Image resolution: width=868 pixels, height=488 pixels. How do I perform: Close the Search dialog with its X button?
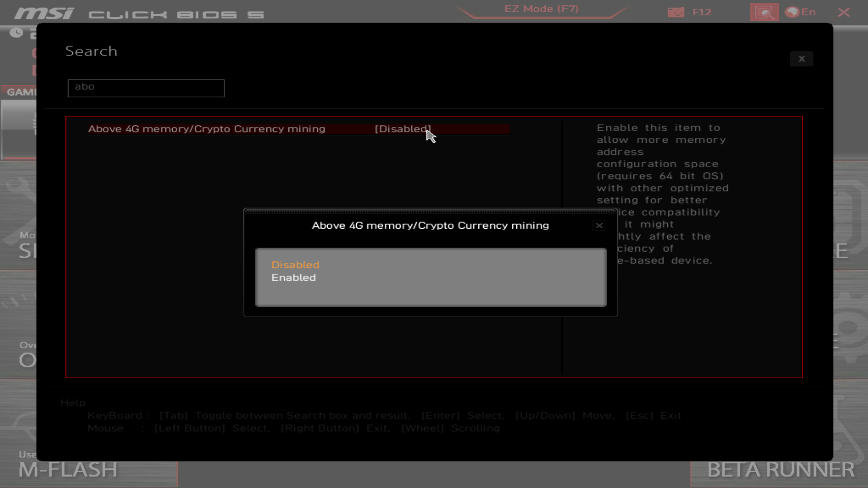(x=802, y=59)
